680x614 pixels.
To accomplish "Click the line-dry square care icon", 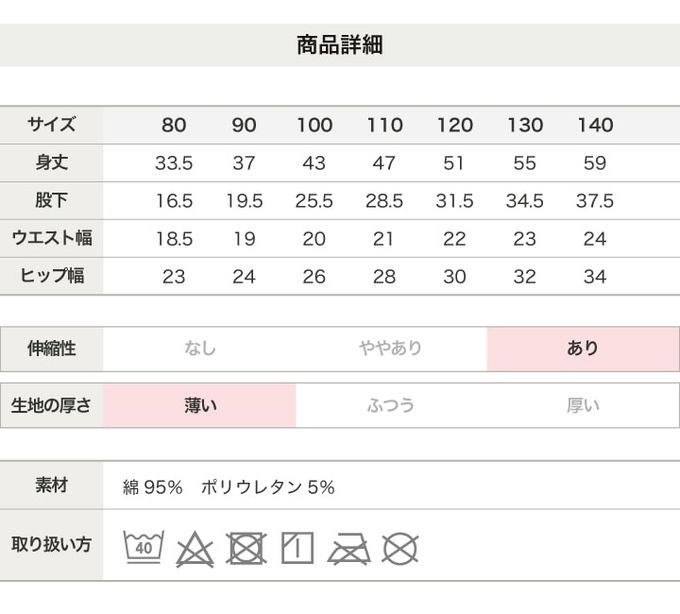I will (297, 547).
